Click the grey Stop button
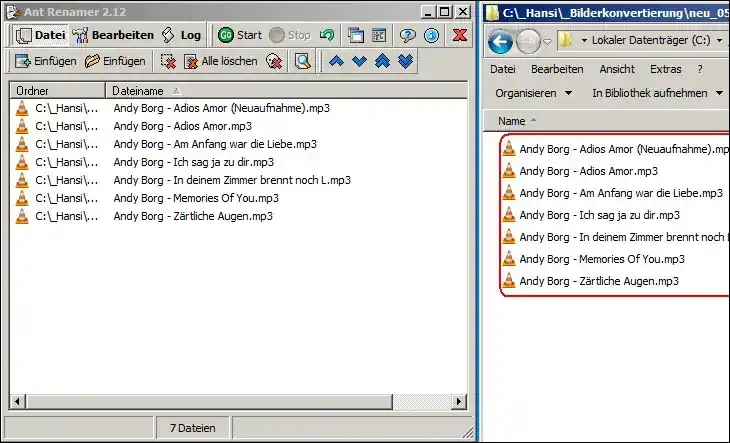 (x=290, y=35)
